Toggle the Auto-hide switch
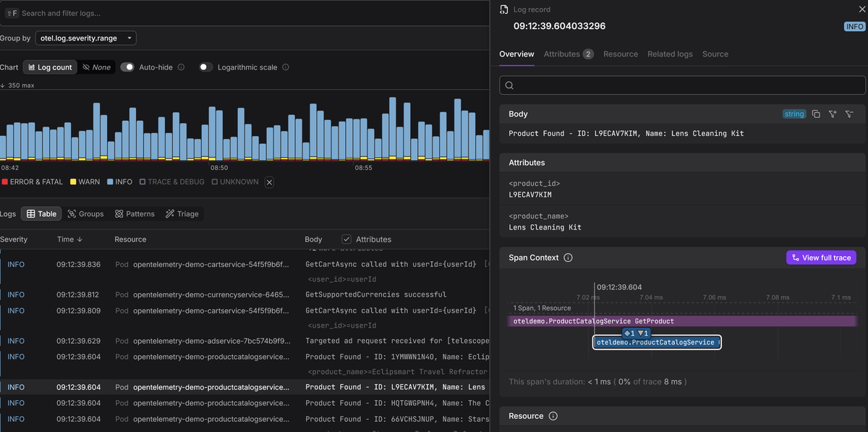 coord(127,67)
